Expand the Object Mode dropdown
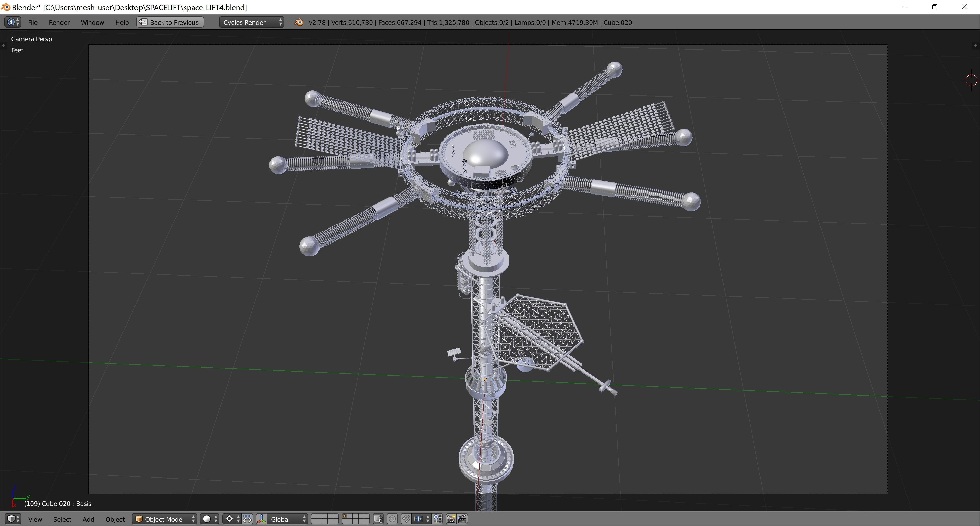 164,519
